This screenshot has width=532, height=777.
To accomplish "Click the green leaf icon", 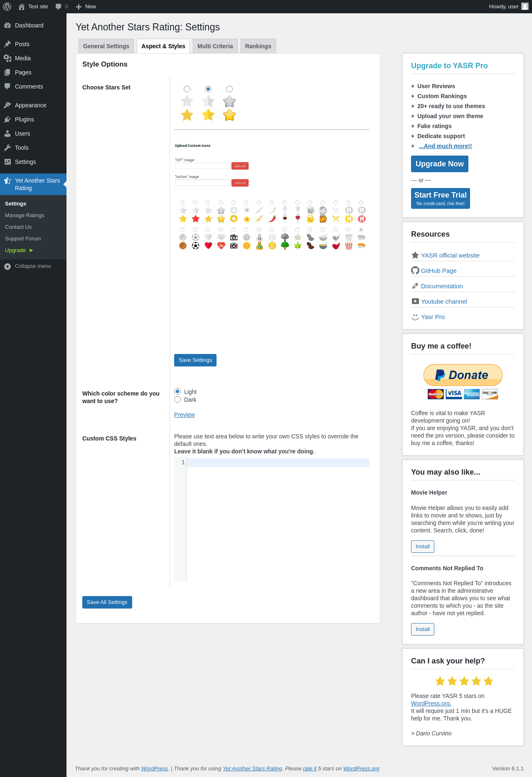I will coord(298,246).
